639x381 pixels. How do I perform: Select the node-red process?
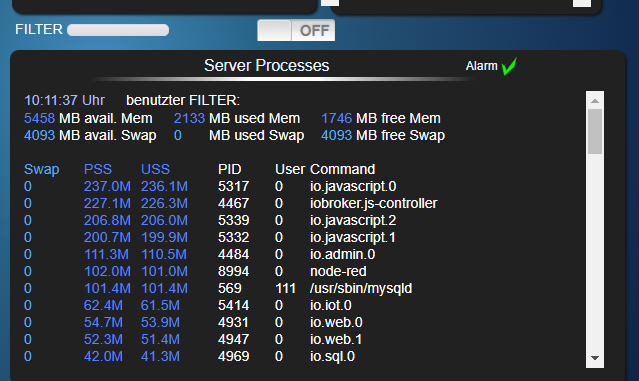pos(195,271)
